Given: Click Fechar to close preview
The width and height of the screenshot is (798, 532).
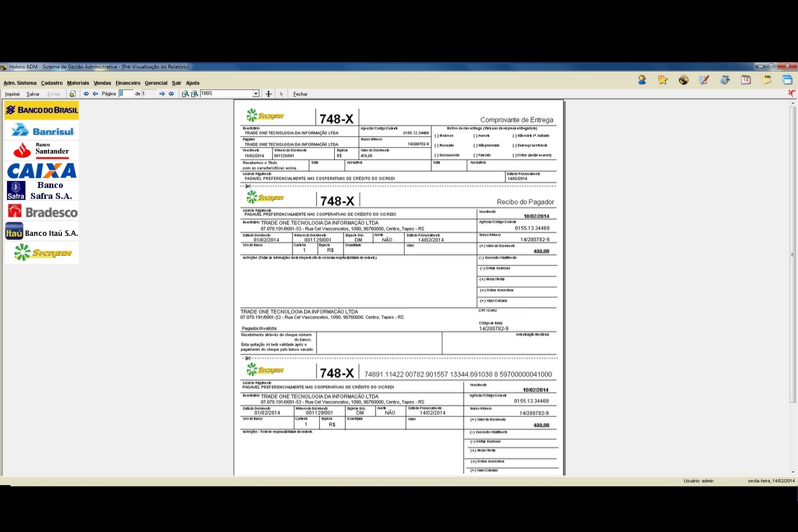Looking at the screenshot, I should (x=300, y=94).
